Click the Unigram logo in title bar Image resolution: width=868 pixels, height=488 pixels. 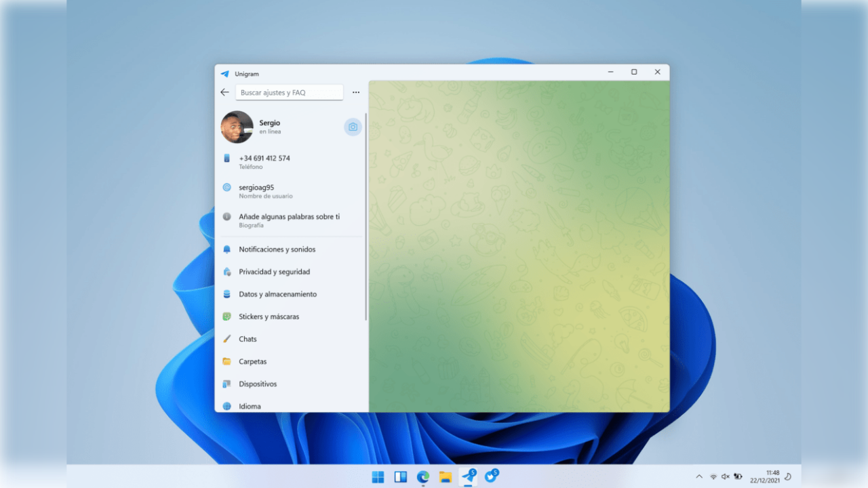click(x=225, y=74)
